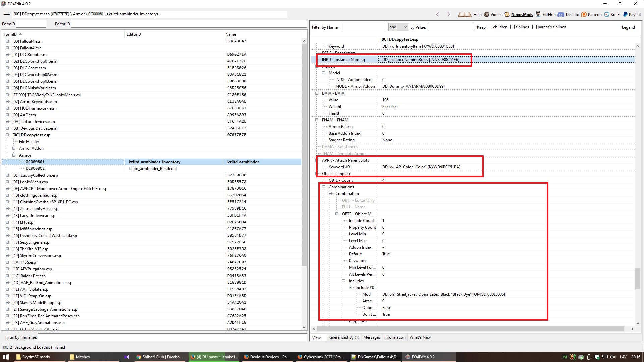Open the PayPal icon
This screenshot has height=362, width=644.
625,14
